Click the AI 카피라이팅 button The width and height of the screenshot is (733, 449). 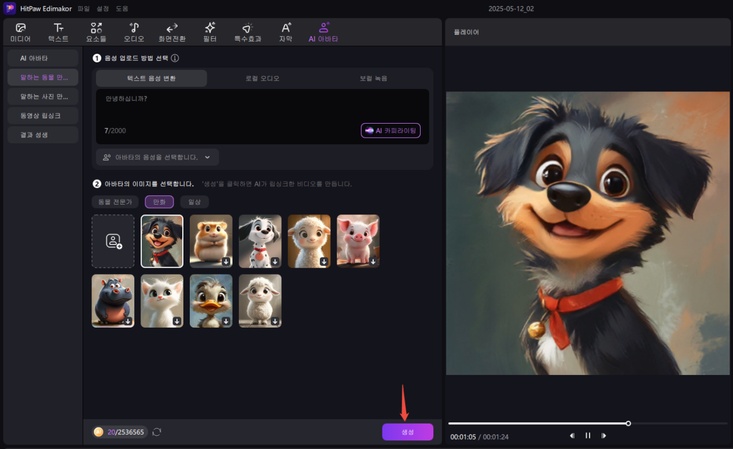[x=390, y=130]
